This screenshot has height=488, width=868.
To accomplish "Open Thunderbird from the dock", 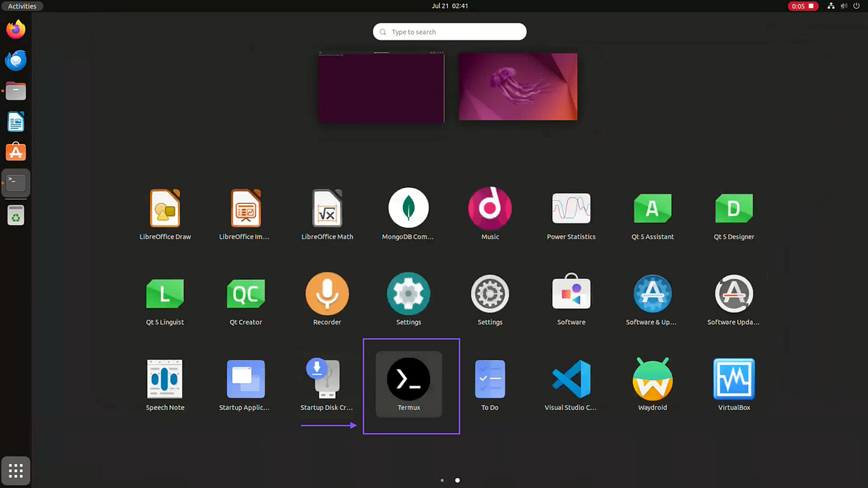I will pyautogui.click(x=15, y=60).
